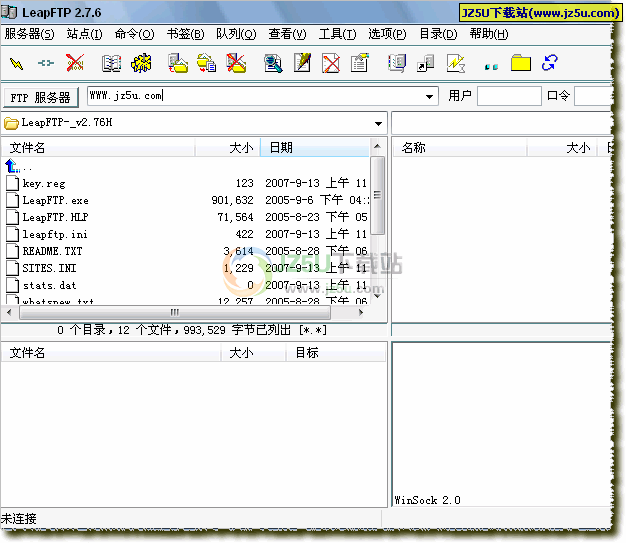Click the parent directory up arrow

(12, 166)
